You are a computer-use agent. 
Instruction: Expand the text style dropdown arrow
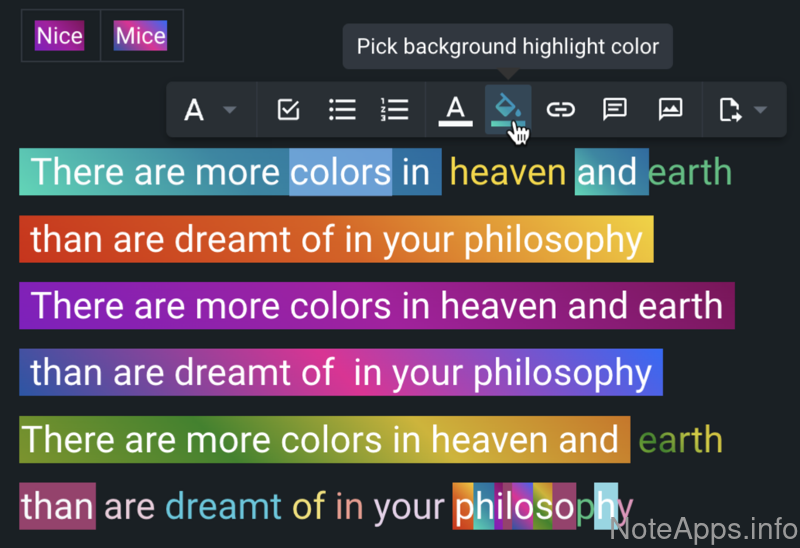coord(229,109)
